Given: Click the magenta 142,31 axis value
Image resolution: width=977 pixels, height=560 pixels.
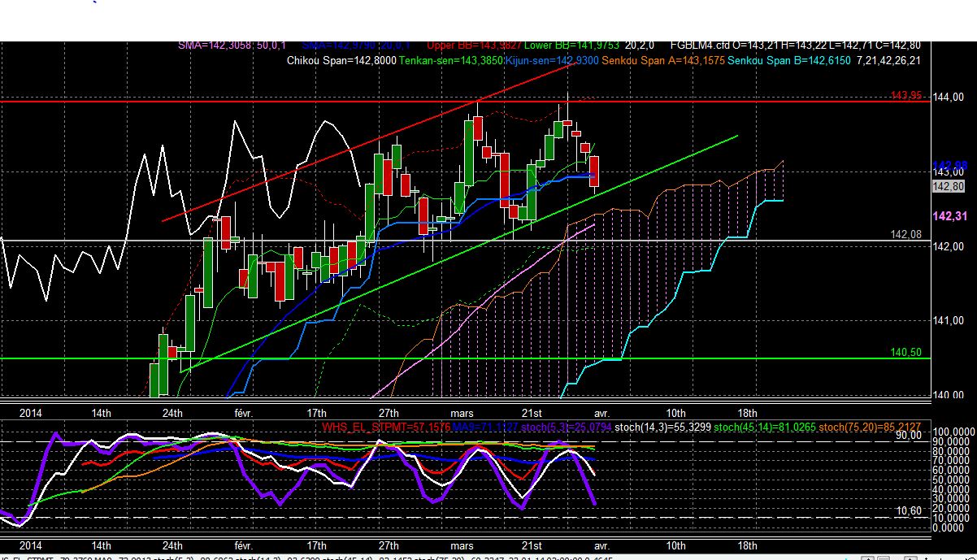Looking at the screenshot, I should coord(949,216).
